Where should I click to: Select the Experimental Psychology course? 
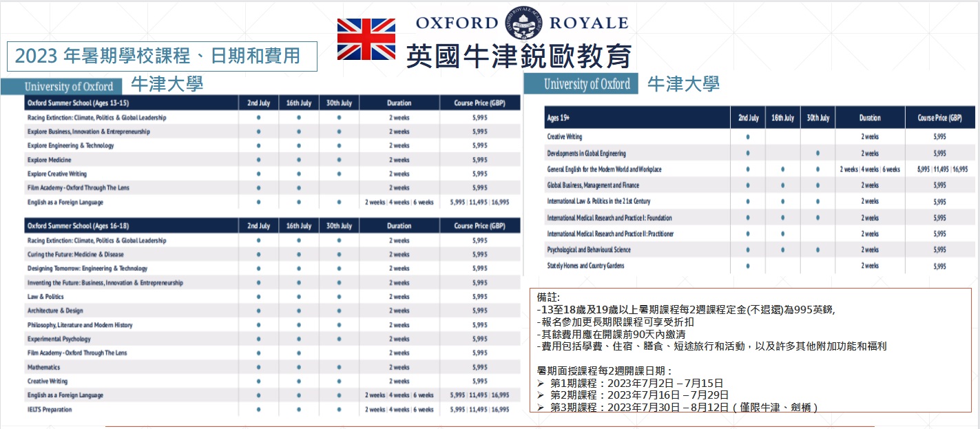point(59,339)
